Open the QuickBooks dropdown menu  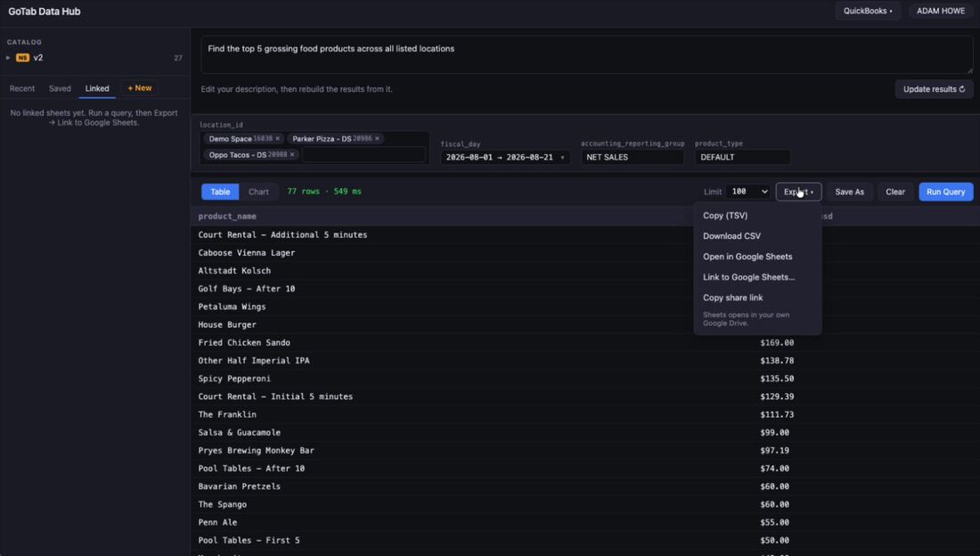868,11
